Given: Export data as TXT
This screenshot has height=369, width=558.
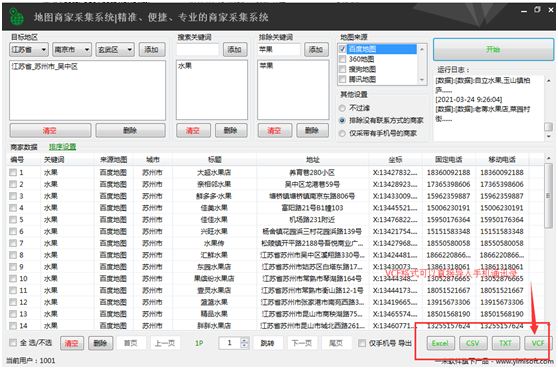Looking at the screenshot, I should click(x=506, y=343).
